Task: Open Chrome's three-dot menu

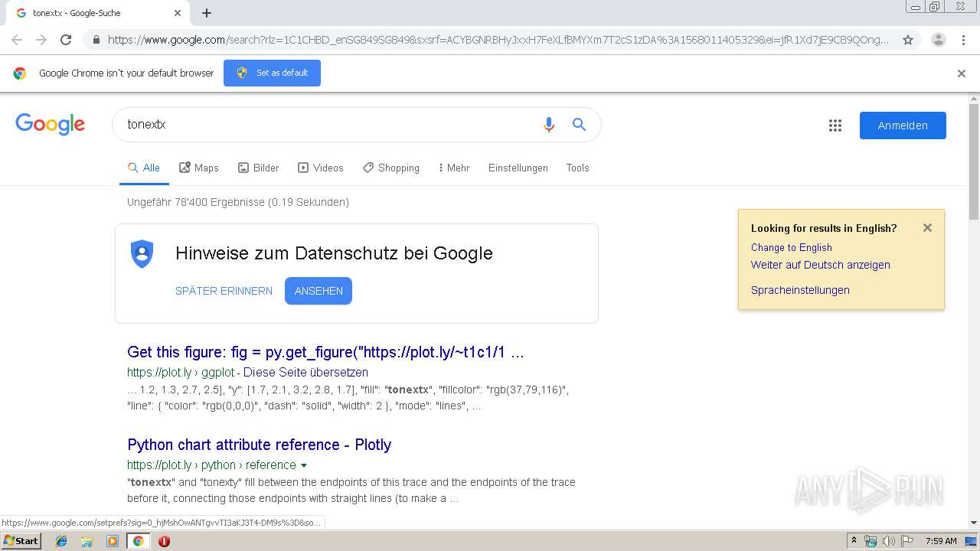Action: point(963,40)
